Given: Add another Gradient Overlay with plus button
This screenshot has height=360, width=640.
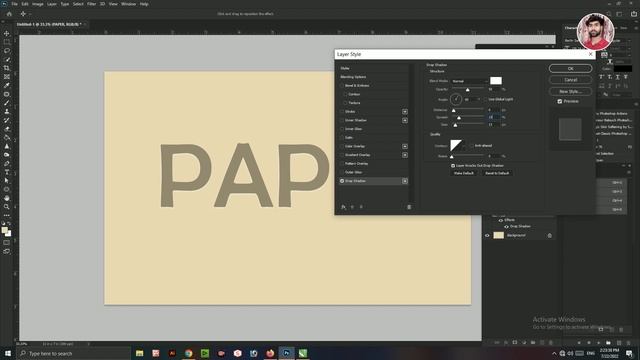Looking at the screenshot, I should click(404, 155).
